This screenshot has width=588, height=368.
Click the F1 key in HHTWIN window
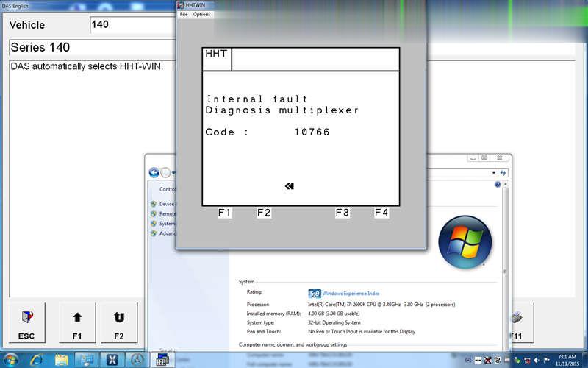(x=224, y=213)
